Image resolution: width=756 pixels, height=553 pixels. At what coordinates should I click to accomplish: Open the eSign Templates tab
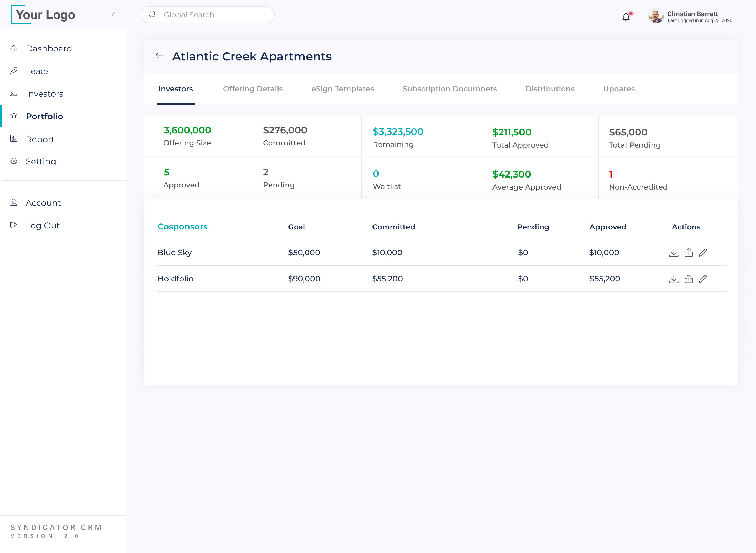pyautogui.click(x=342, y=89)
